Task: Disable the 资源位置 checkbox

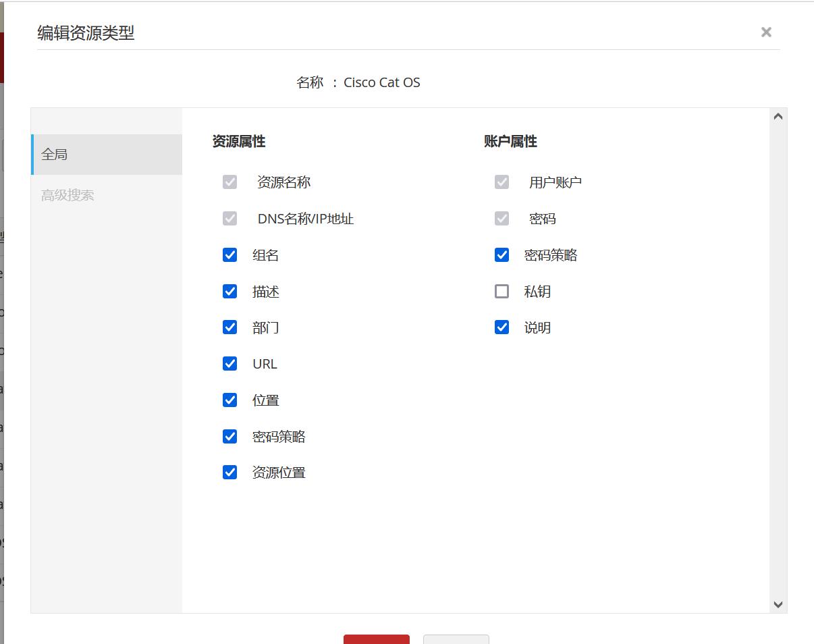Action: coord(229,473)
